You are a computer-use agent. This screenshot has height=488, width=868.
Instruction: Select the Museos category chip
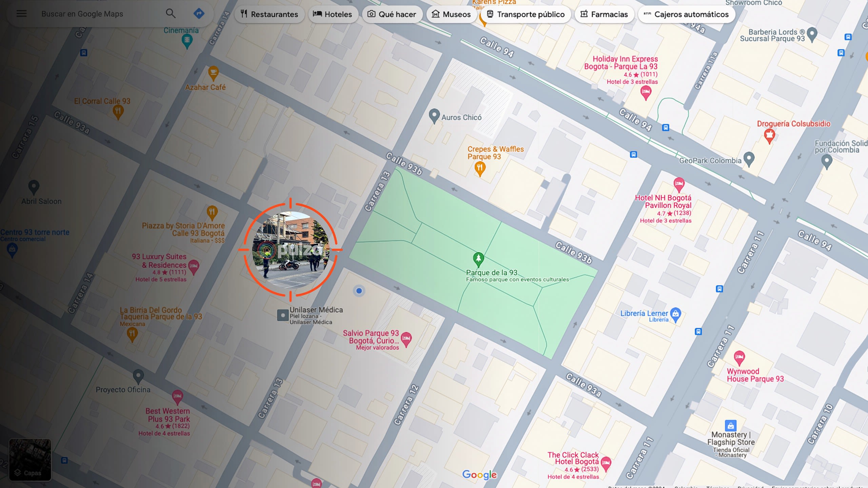[x=451, y=14]
